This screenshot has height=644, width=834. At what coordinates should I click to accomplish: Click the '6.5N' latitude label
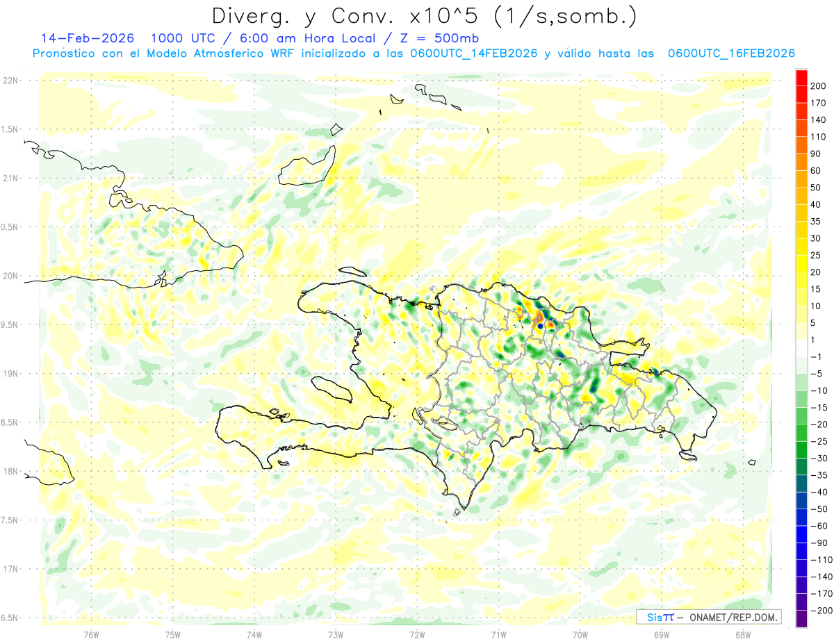click(10, 618)
